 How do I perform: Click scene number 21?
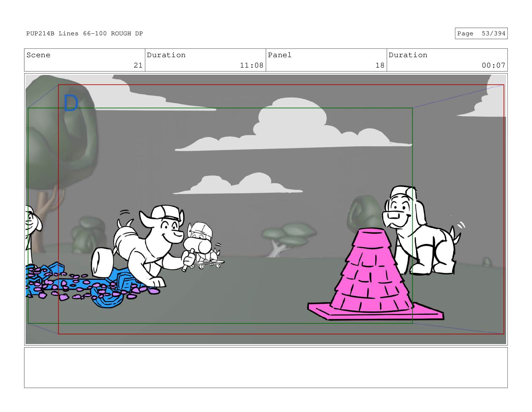click(x=138, y=65)
